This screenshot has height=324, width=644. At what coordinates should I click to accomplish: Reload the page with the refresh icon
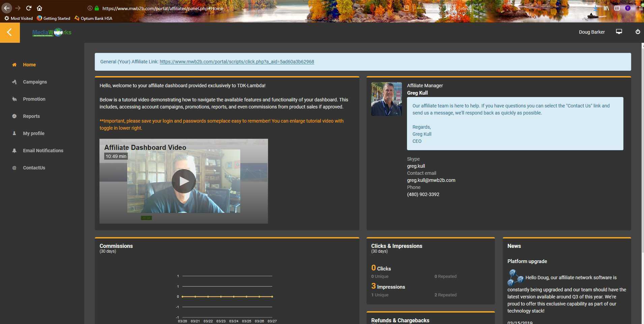29,8
